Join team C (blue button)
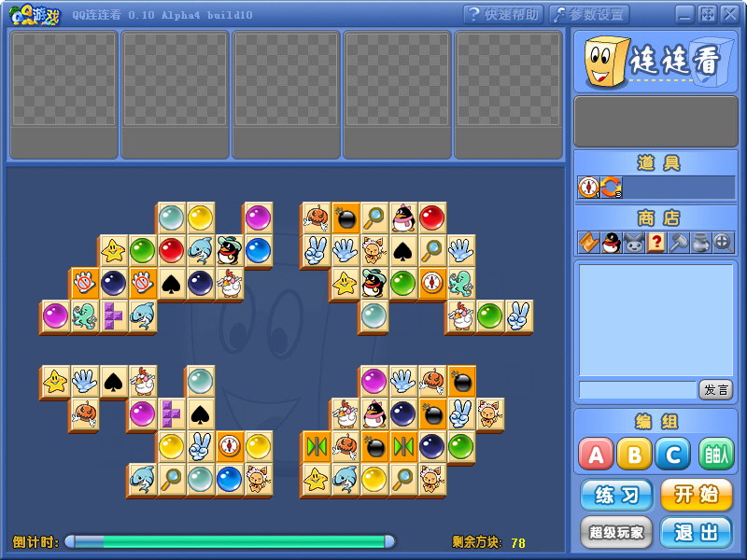 tap(673, 455)
